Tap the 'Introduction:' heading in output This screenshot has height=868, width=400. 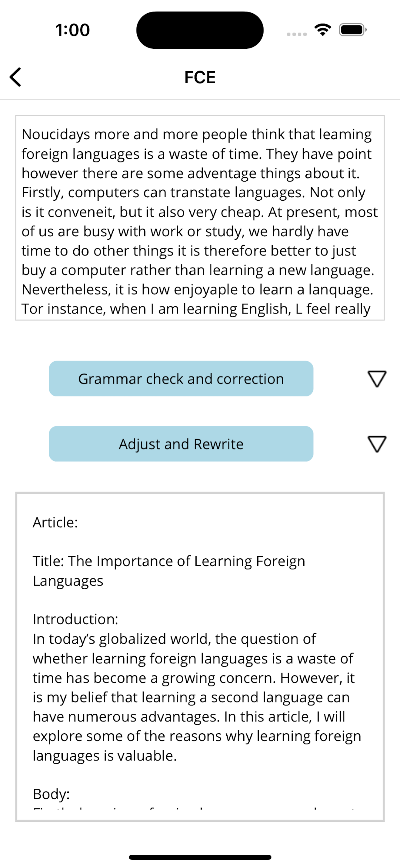click(x=75, y=619)
